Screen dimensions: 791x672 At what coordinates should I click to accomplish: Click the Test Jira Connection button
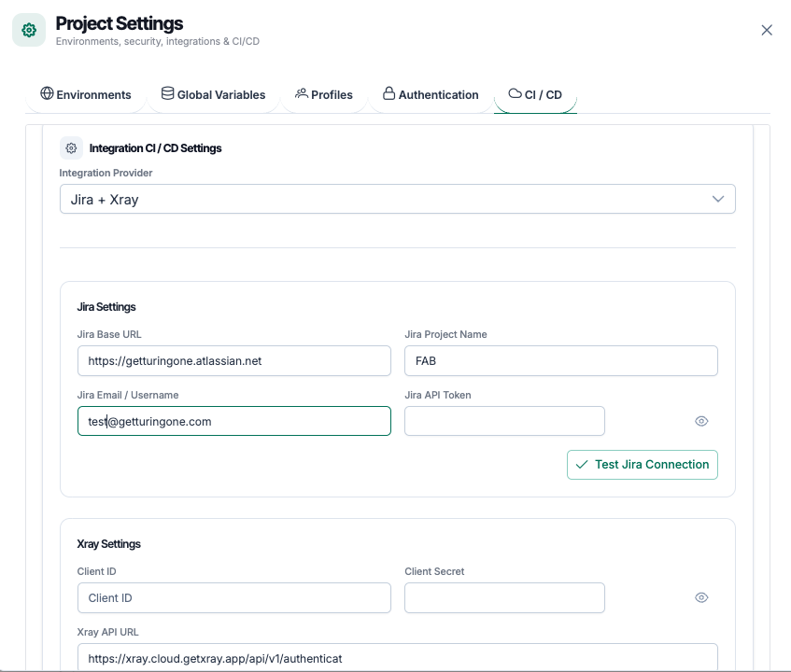(x=643, y=464)
